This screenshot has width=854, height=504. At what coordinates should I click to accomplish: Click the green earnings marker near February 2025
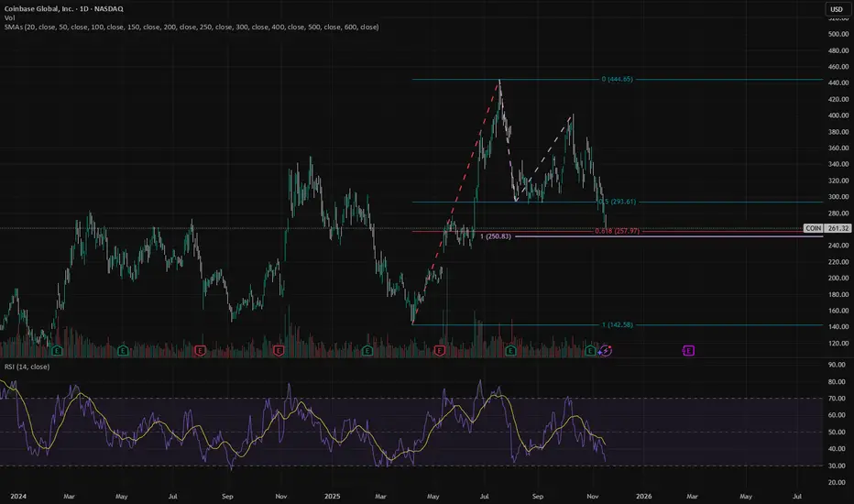tap(367, 351)
